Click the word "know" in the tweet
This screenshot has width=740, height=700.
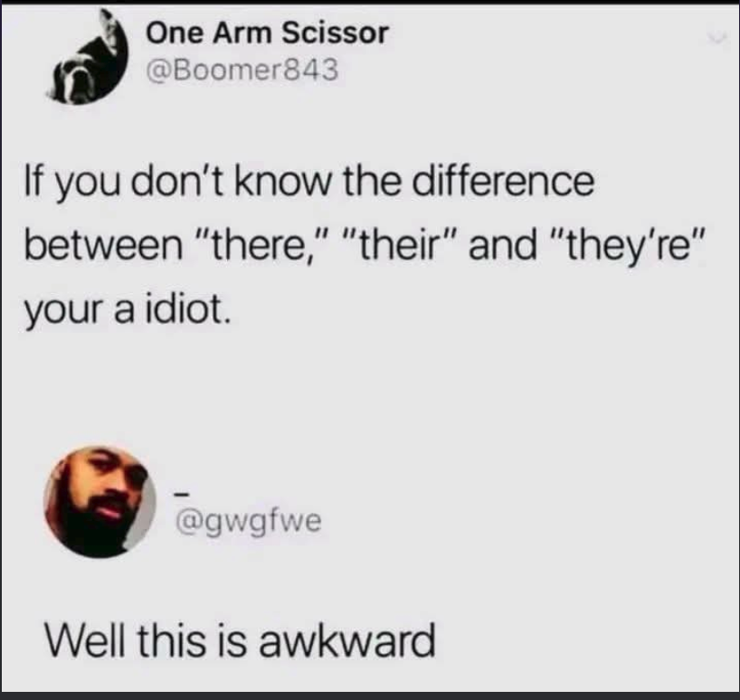click(282, 181)
